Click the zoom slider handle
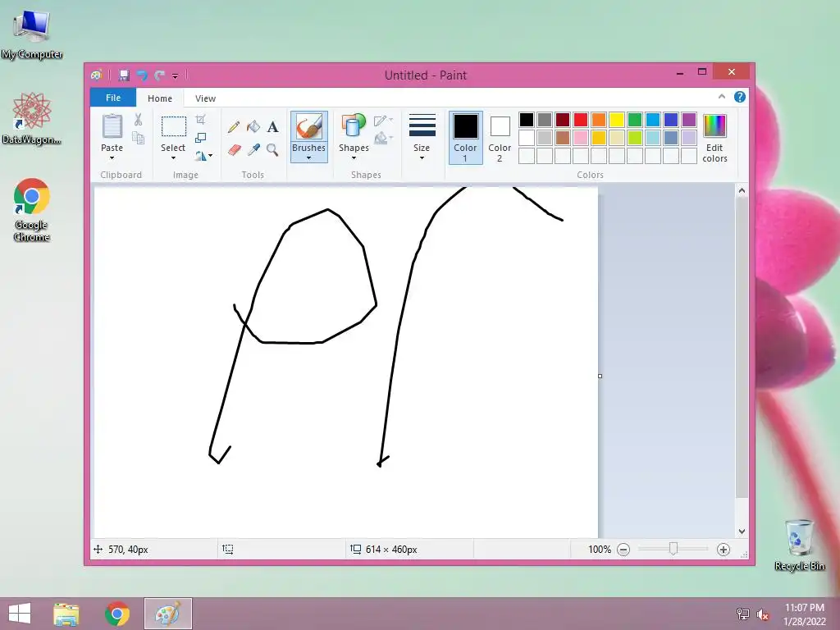 (x=673, y=549)
